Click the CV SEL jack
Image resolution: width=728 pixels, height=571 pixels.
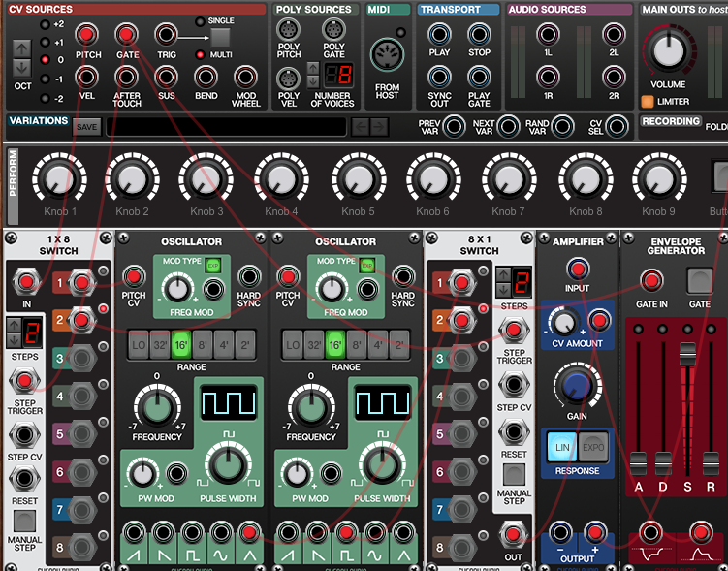tap(617, 126)
